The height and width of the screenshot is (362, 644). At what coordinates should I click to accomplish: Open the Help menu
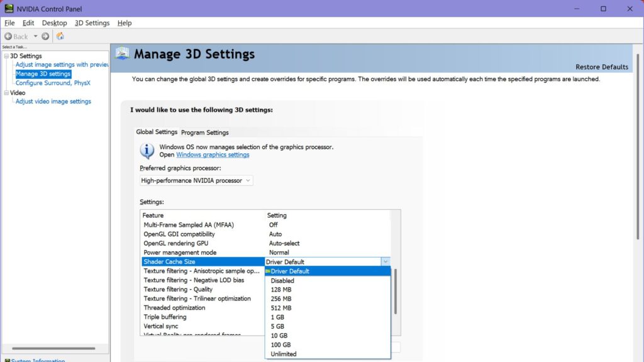(x=124, y=23)
